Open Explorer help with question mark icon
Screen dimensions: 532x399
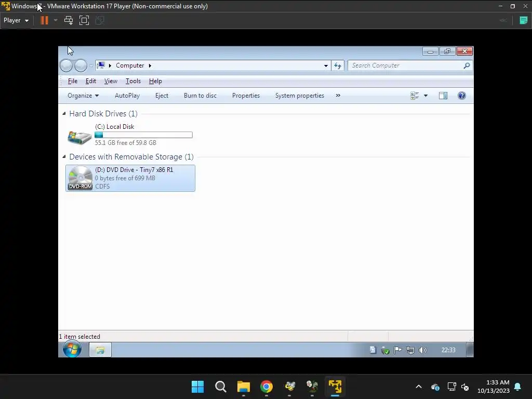462,96
